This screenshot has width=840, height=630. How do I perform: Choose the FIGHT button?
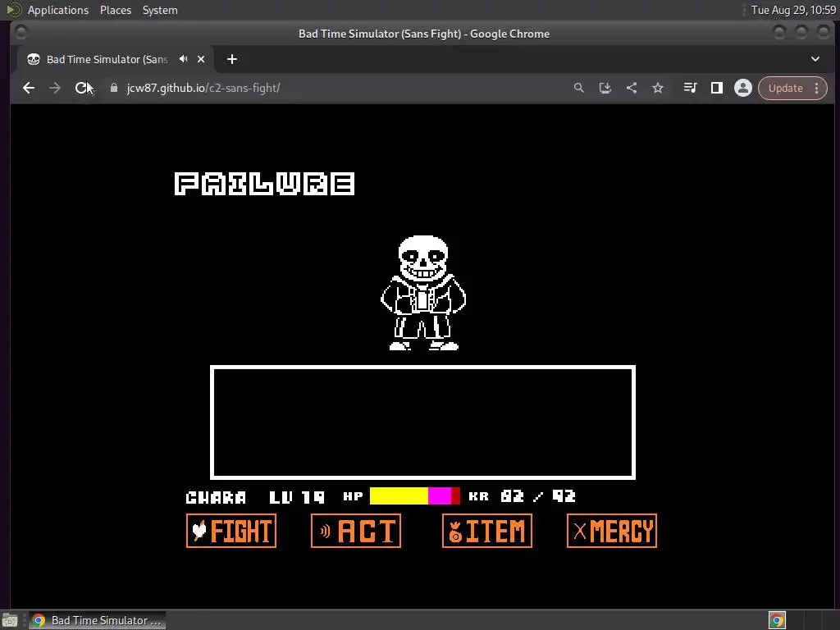coord(231,531)
